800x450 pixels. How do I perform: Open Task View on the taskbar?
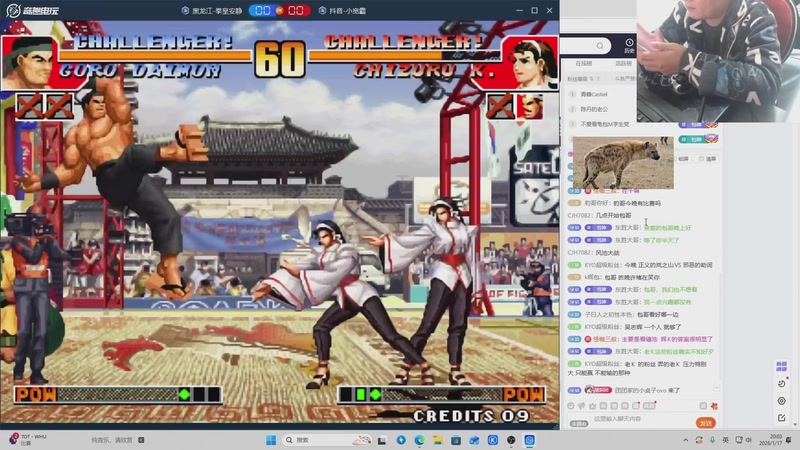[x=382, y=440]
